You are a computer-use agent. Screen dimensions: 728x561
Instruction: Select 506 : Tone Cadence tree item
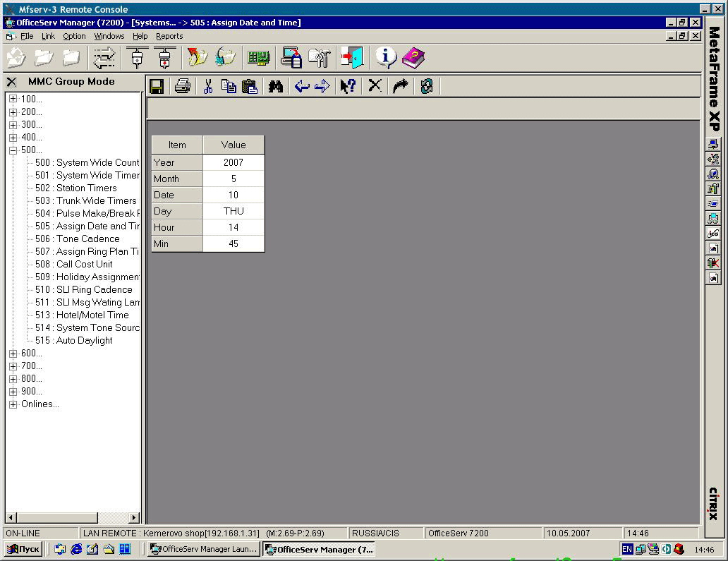coord(78,239)
